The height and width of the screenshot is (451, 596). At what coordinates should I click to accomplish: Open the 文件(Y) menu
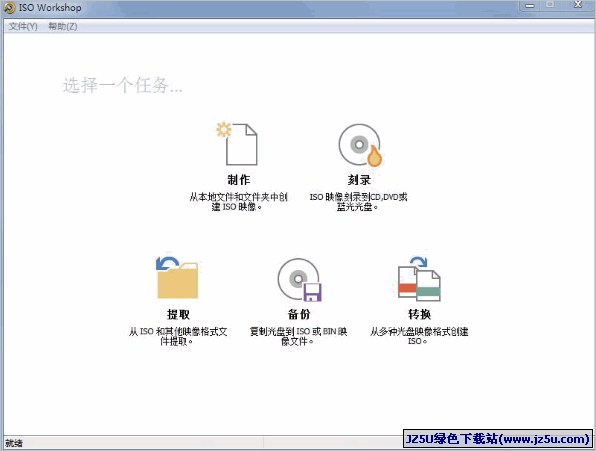click(23, 26)
